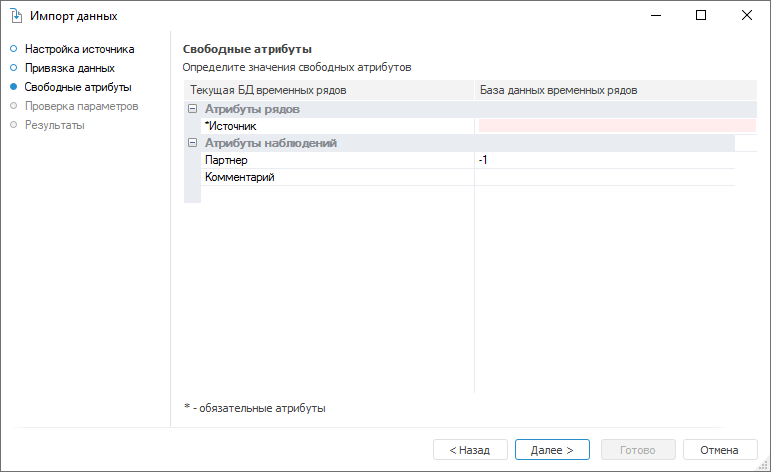Collapse the Атрибуты рядов group
771x472 pixels.
tap(192, 109)
